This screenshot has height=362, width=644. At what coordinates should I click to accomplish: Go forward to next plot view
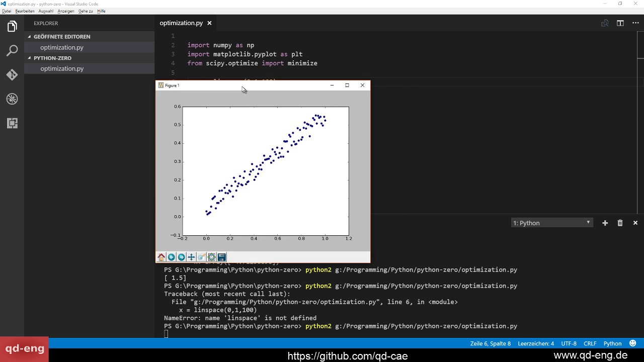coord(182,257)
